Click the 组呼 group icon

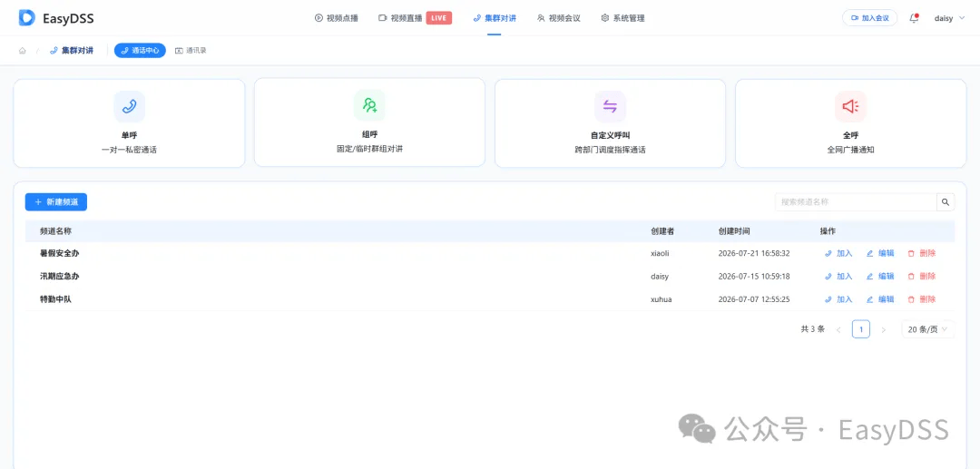tap(369, 105)
